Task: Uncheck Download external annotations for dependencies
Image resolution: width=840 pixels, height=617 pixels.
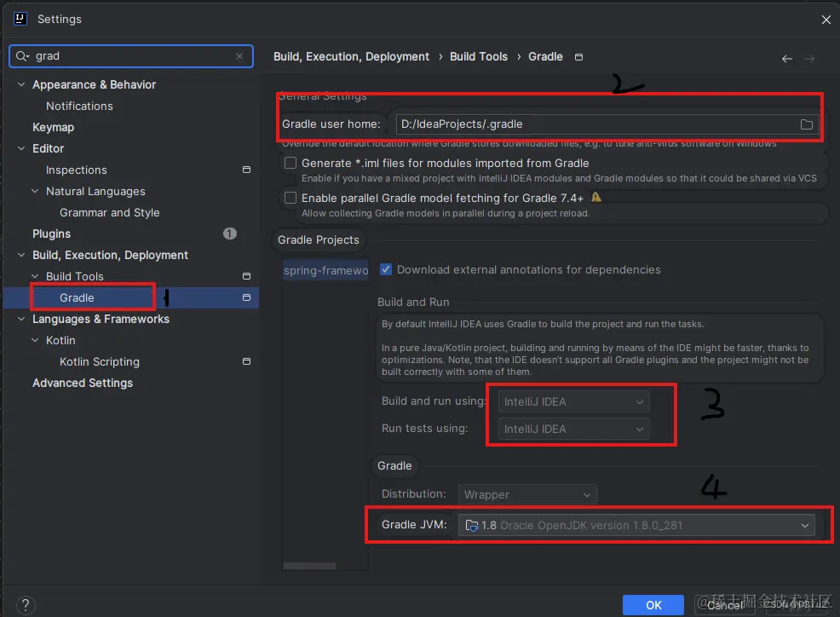Action: point(386,269)
